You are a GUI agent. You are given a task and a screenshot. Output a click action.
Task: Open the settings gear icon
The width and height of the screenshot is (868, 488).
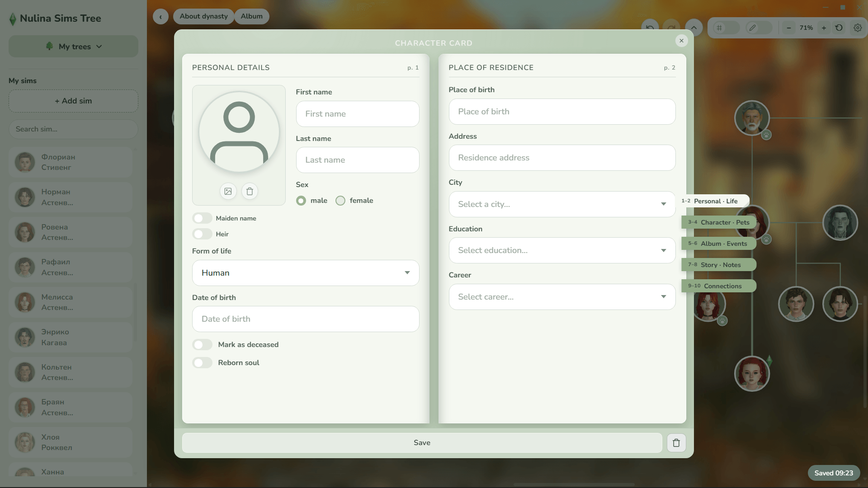coord(858,28)
